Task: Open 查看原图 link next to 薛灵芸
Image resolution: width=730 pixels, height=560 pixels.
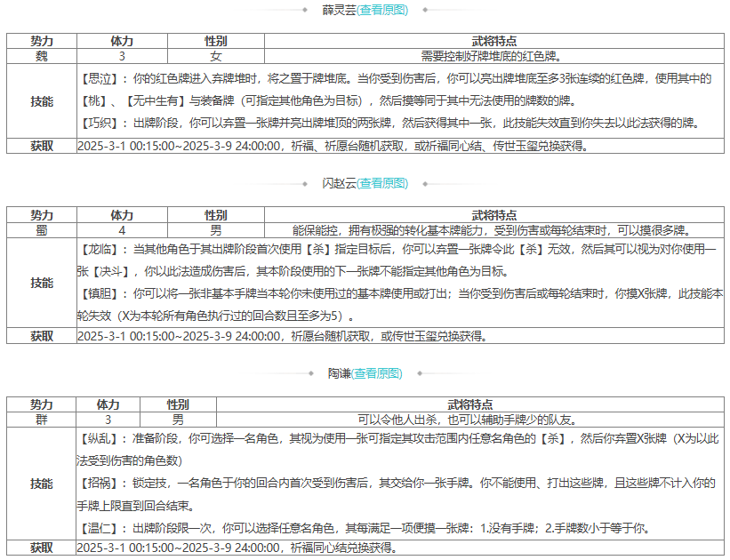Action: [x=383, y=10]
